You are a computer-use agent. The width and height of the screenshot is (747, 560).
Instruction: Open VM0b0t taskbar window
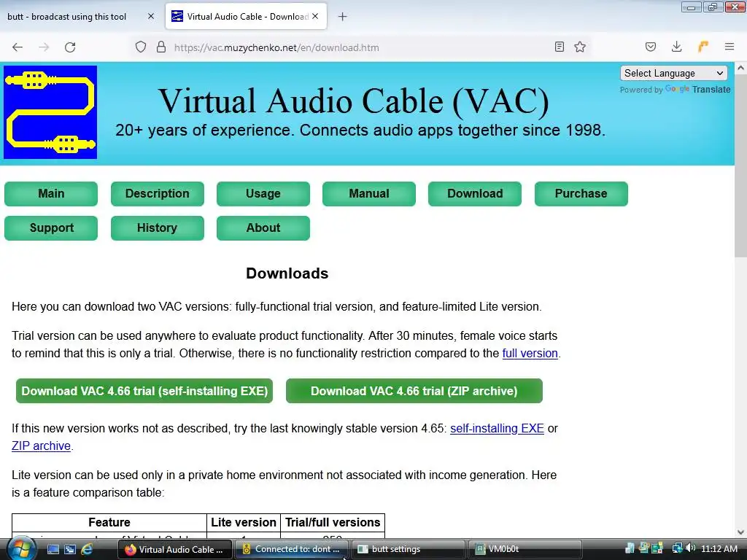(525, 550)
